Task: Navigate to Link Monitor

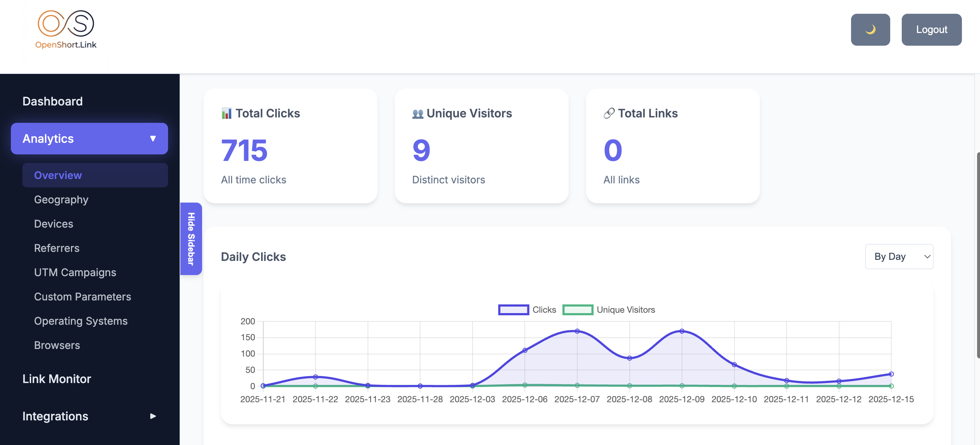Action: point(57,378)
